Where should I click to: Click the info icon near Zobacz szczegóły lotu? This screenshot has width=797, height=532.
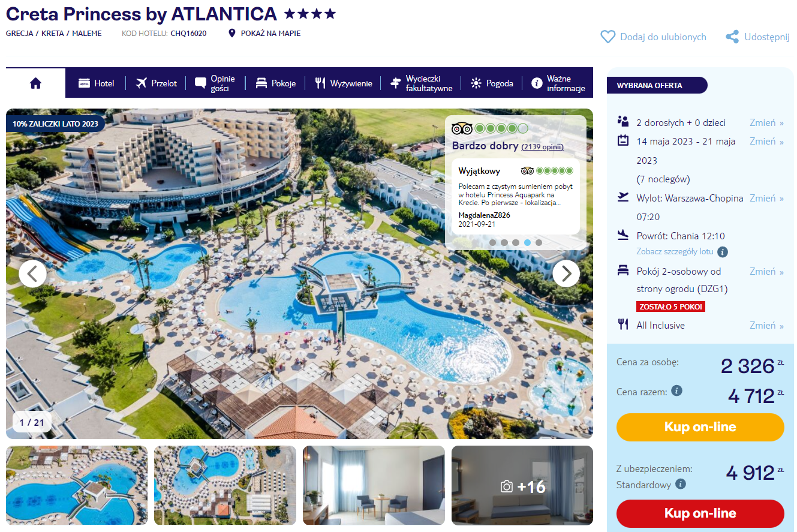[x=723, y=252]
